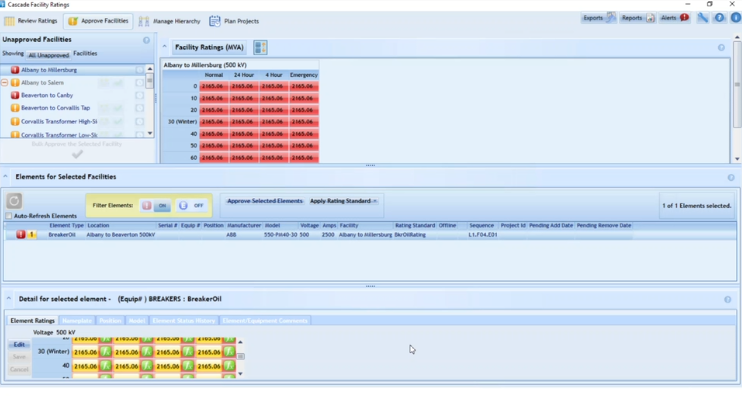The image size is (742, 396).
Task: Open the Reports tool in the top bar
Action: [637, 18]
